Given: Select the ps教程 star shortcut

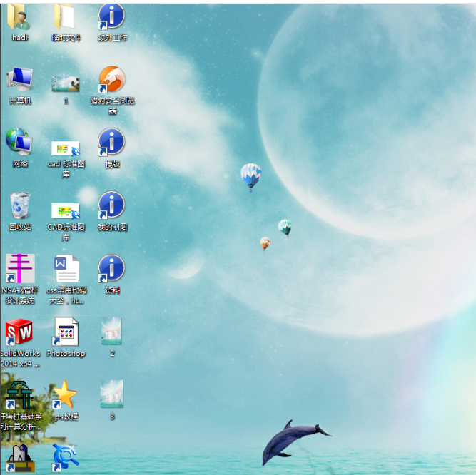Looking at the screenshot, I should pyautogui.click(x=66, y=394).
